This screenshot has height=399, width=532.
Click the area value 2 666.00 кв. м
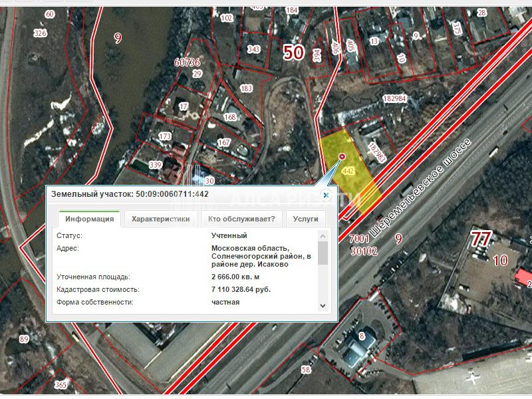point(235,277)
